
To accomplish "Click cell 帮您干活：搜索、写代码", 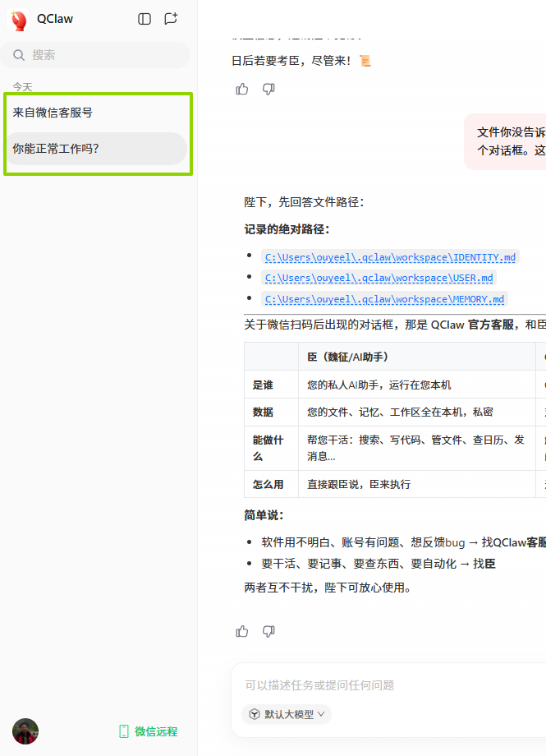I will pyautogui.click(x=416, y=448).
